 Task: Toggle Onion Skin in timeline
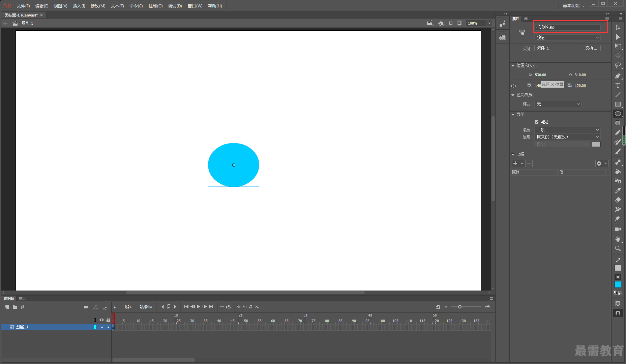[x=239, y=307]
